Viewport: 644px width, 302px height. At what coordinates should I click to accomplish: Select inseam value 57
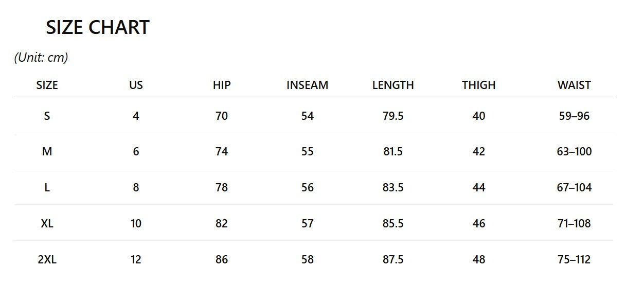coord(307,224)
